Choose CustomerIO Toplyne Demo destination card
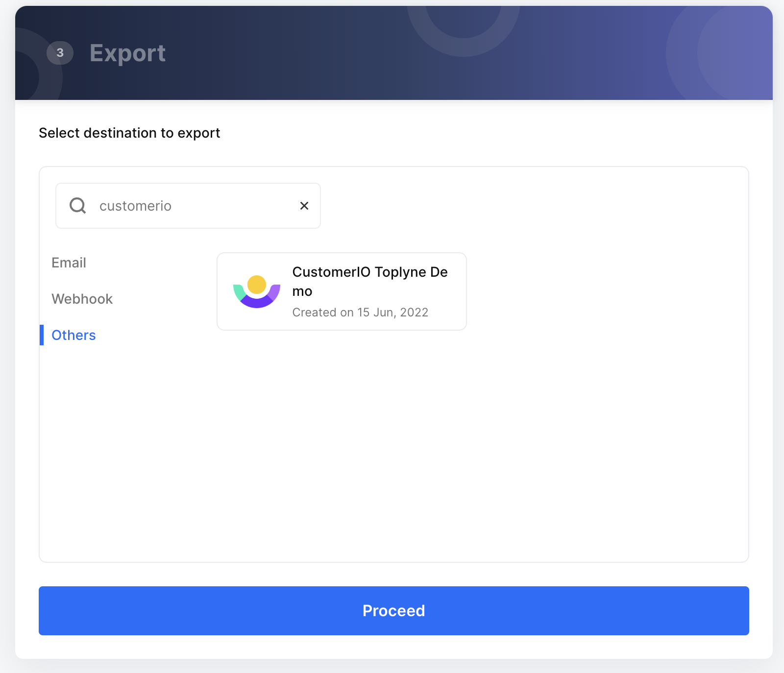784x673 pixels. point(342,291)
